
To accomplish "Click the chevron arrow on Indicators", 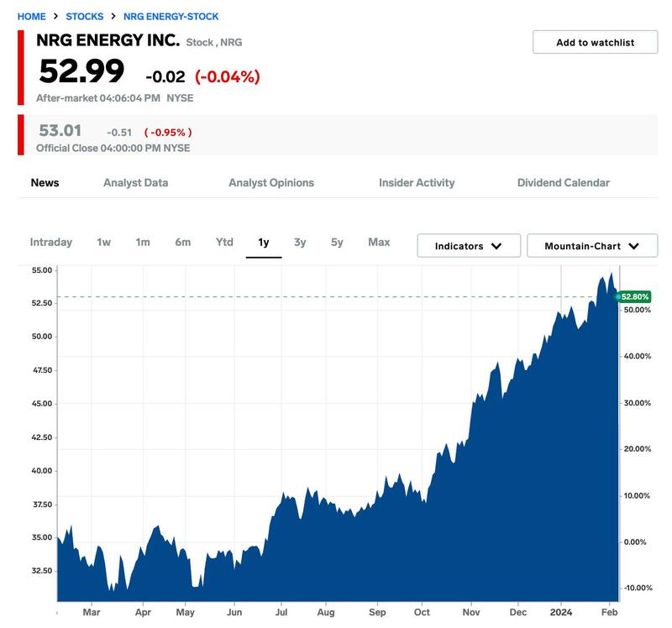I will [496, 246].
